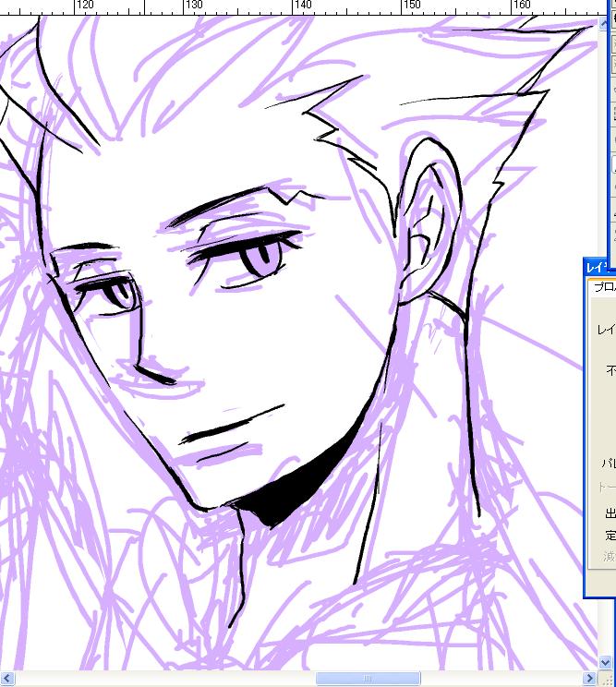This screenshot has height=687, width=616.
Task: Click the 定 label in layer panel
Action: click(610, 535)
